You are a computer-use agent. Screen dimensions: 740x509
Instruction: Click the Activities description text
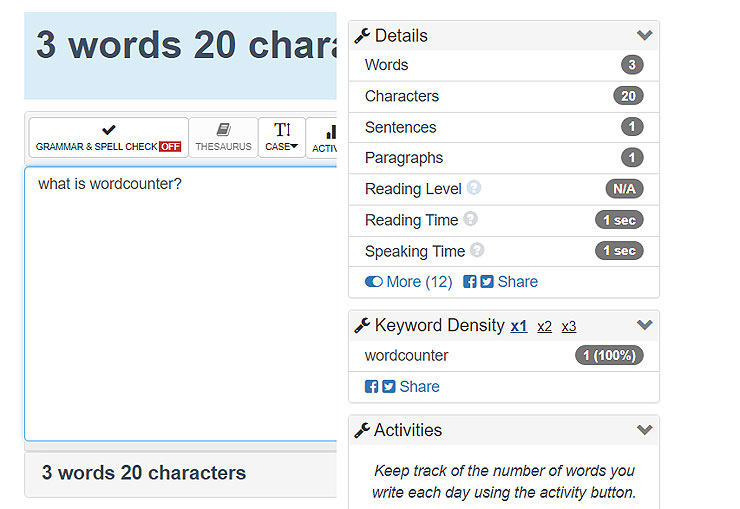point(504,482)
